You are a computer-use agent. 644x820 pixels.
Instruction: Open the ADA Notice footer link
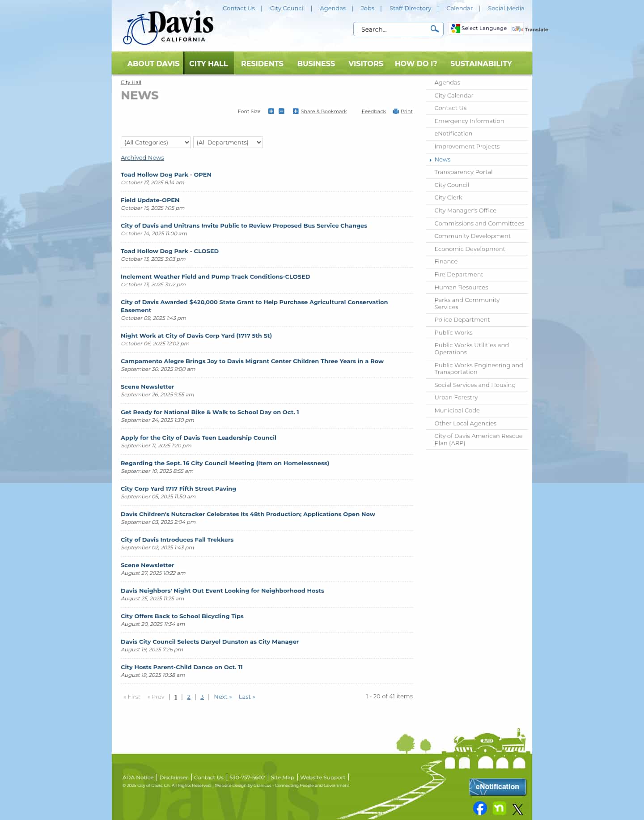pos(138,778)
